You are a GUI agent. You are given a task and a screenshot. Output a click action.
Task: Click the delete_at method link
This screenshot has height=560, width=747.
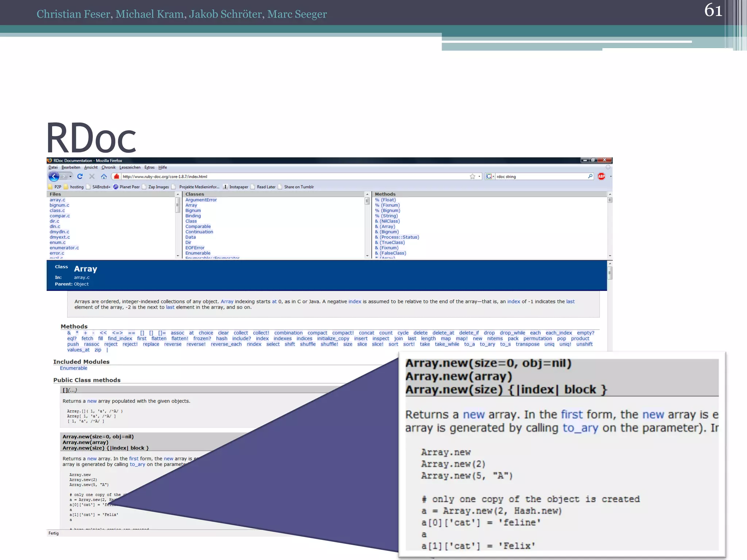(443, 333)
